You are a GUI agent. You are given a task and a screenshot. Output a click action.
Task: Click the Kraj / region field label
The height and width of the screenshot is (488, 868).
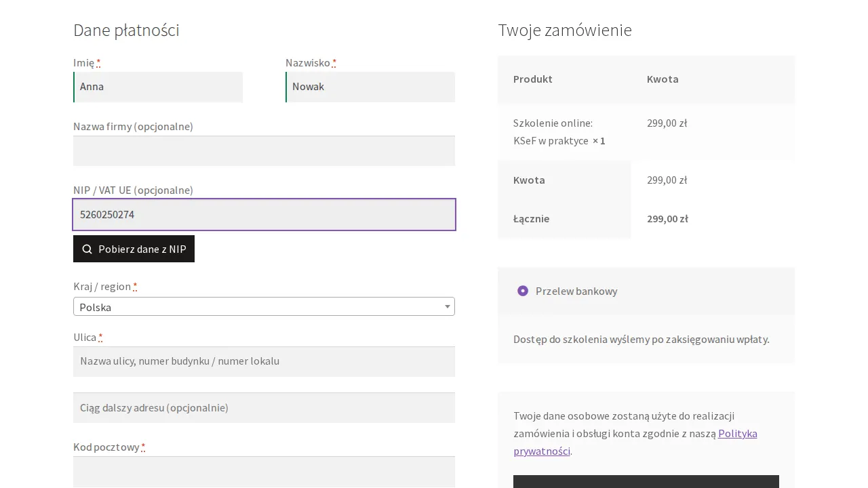pos(105,286)
